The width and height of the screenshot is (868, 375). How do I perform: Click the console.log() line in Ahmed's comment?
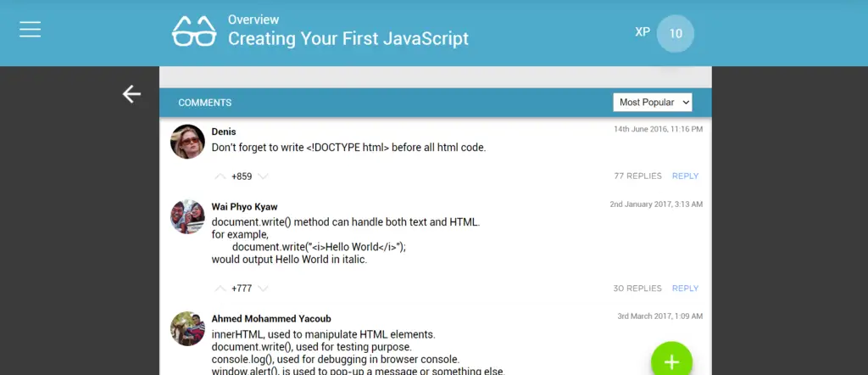coord(336,360)
